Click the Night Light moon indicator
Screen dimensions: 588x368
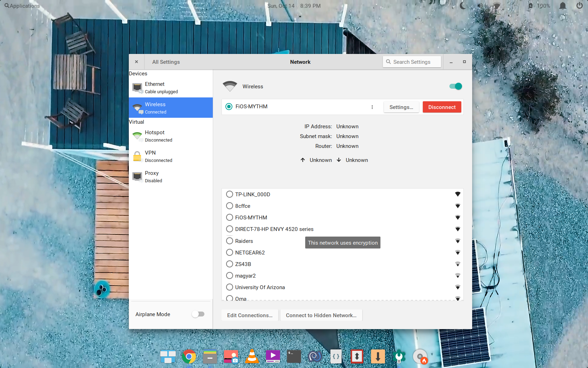point(463,6)
